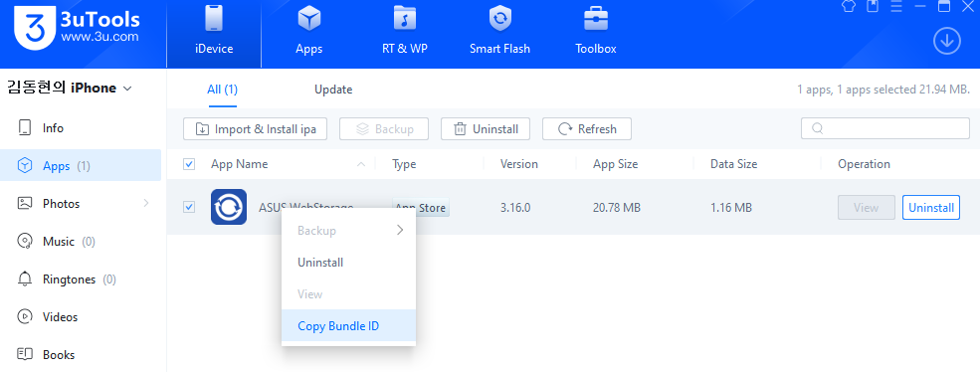Open Music in the sidebar

pos(81,242)
